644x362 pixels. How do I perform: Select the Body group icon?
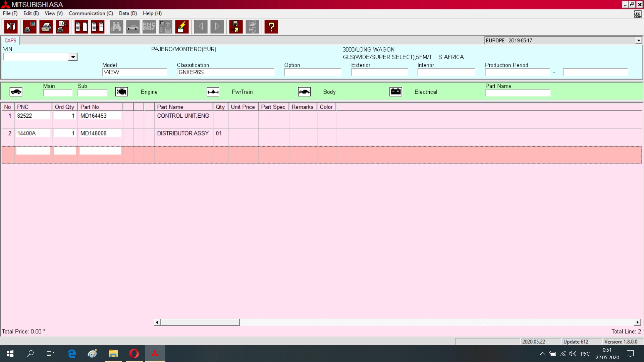(304, 92)
